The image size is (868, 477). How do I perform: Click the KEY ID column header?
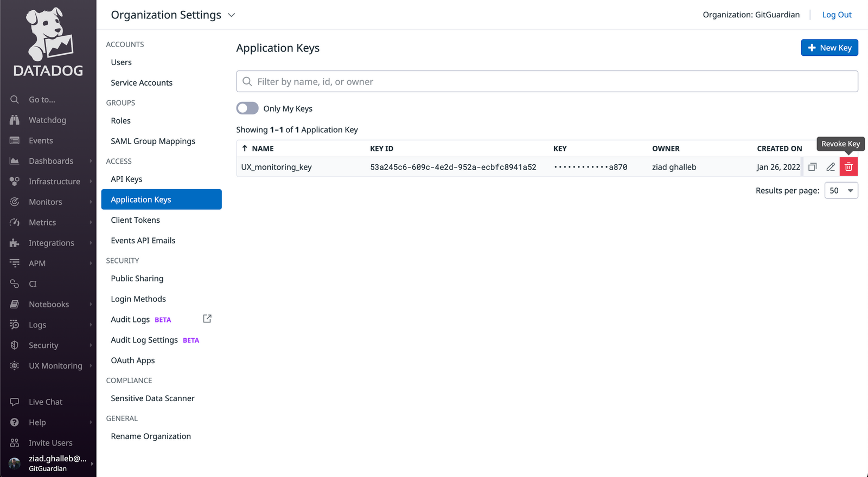tap(382, 149)
